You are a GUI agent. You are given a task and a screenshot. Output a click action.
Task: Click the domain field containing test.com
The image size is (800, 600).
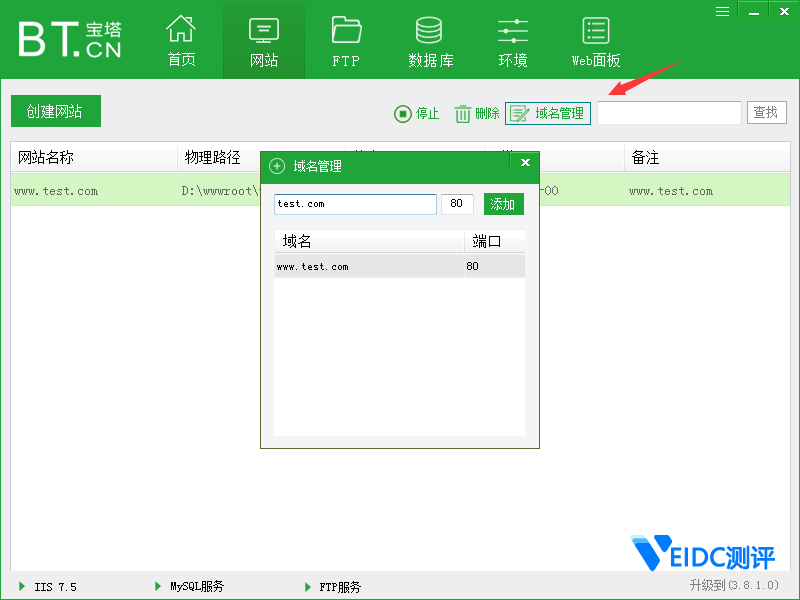(x=355, y=204)
